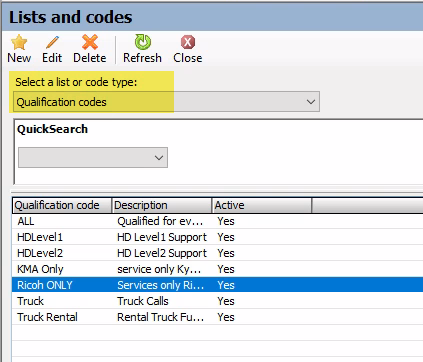Click the HD Level2 Support description
The height and width of the screenshot is (362, 423).
click(162, 253)
